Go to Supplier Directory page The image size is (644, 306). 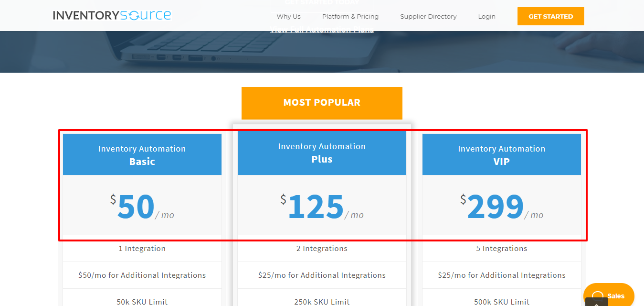pos(428,16)
